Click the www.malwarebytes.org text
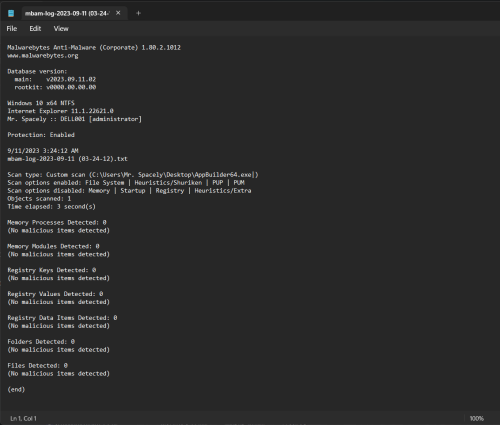The width and height of the screenshot is (500, 425). pos(43,55)
